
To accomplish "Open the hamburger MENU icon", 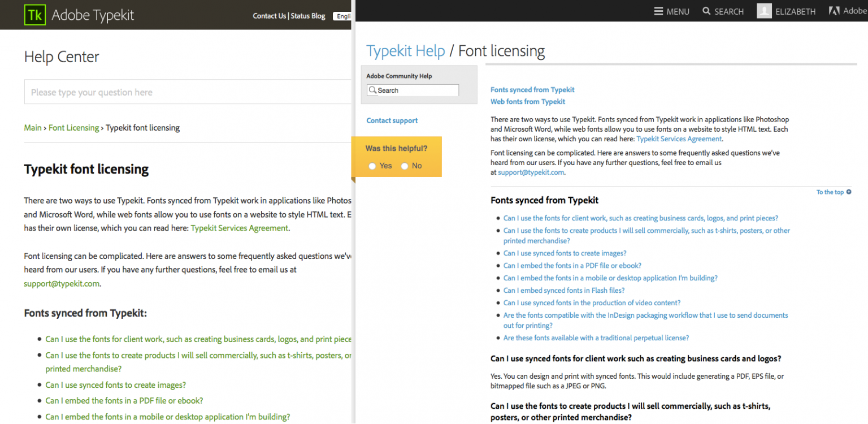I will tap(659, 11).
